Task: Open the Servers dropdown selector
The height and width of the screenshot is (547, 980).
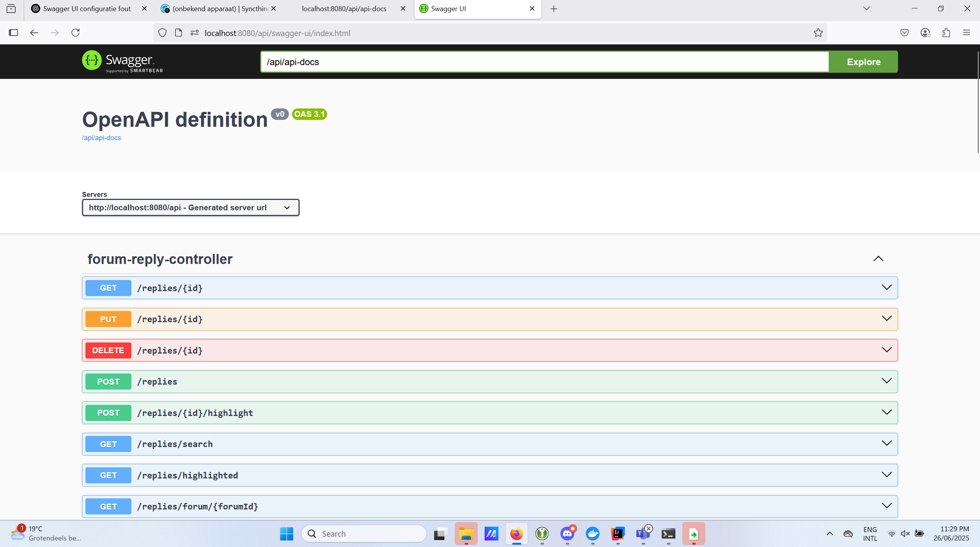Action: tap(190, 207)
